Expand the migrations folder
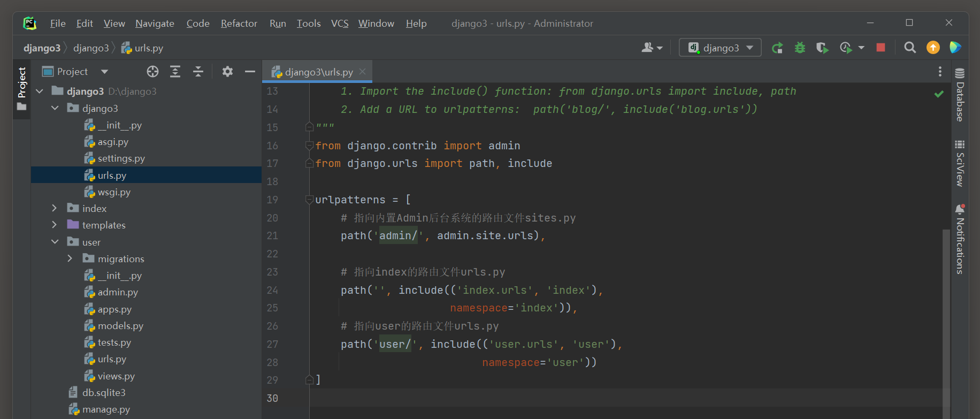This screenshot has width=980, height=419. (x=70, y=258)
